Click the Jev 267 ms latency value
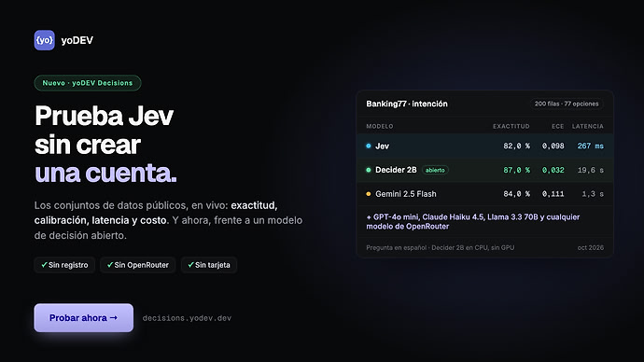Viewport: 644px width, 362px height. (x=591, y=146)
